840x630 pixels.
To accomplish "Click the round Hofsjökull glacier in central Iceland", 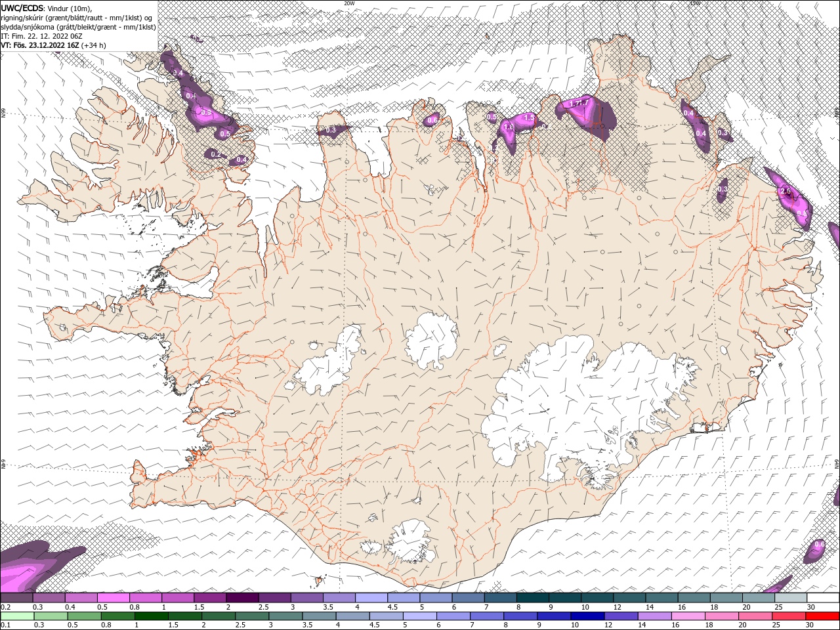I will tap(431, 341).
